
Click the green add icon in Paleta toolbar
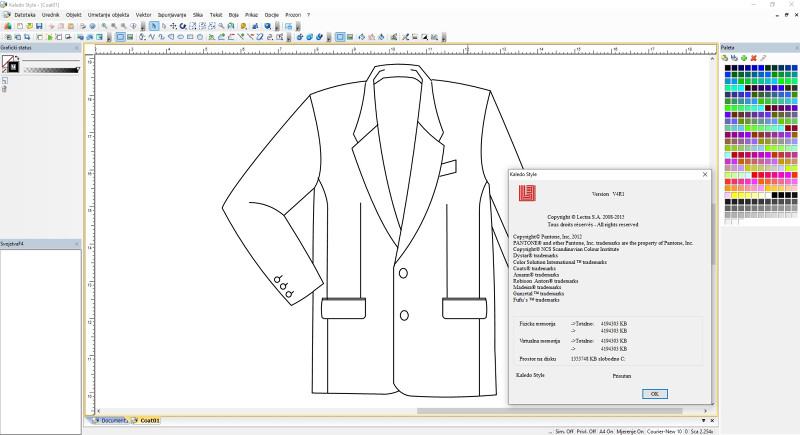click(743, 58)
